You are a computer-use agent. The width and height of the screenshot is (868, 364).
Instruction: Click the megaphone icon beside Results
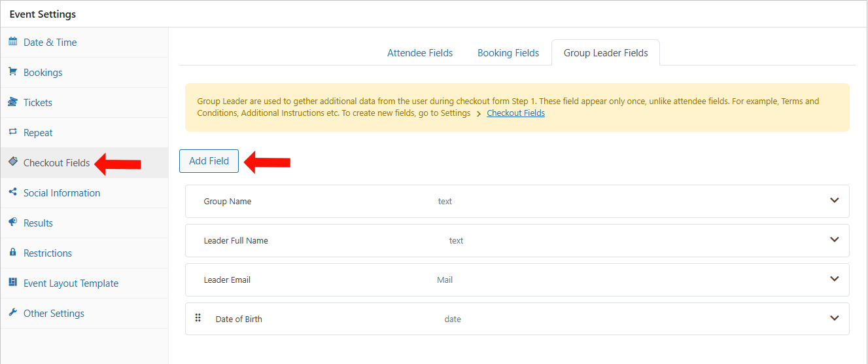pos(12,223)
